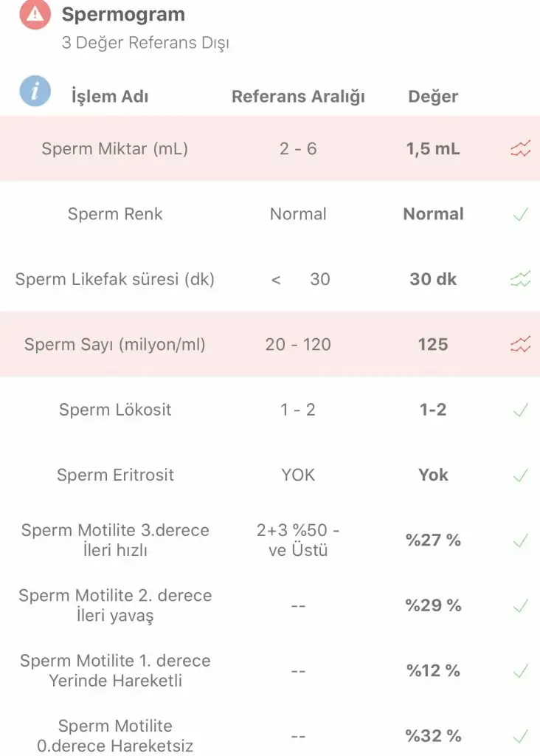Tap the '3 Değer Referans Dışı' subtitle

tap(145, 43)
